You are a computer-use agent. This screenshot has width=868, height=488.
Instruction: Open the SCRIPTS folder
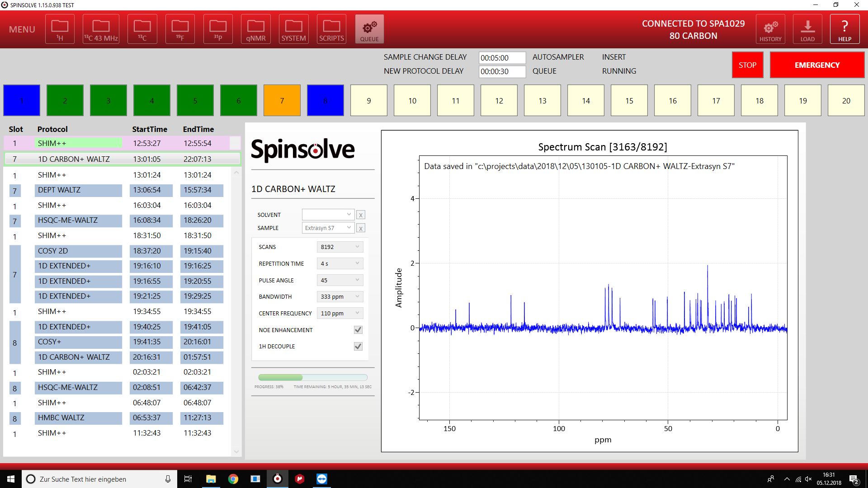[x=331, y=29]
